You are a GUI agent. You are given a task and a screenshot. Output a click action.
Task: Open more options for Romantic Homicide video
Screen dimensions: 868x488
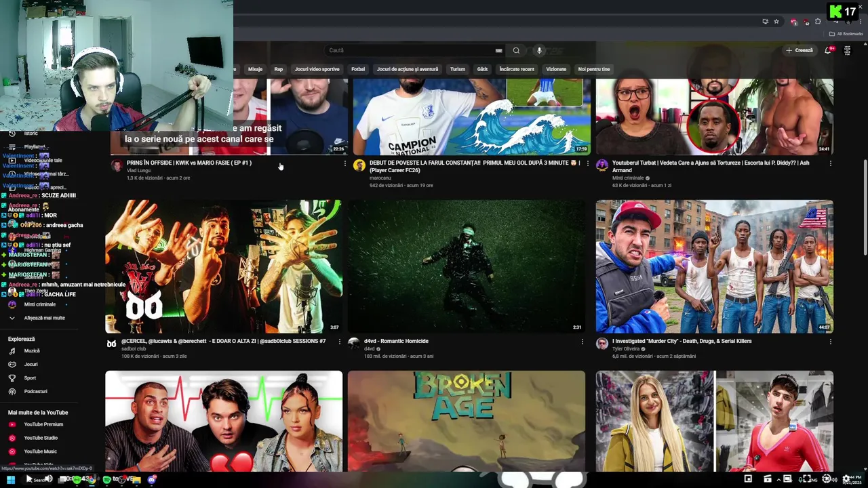[582, 342]
